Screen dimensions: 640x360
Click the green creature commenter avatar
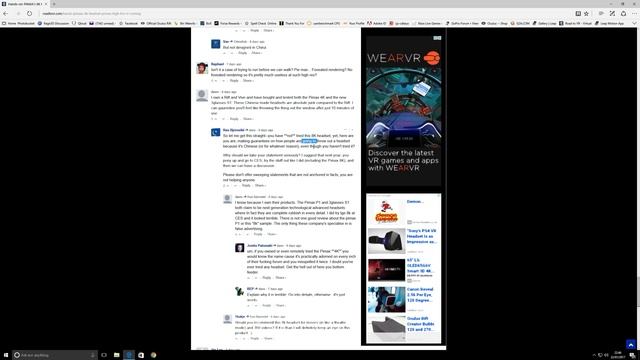[x=240, y=291]
